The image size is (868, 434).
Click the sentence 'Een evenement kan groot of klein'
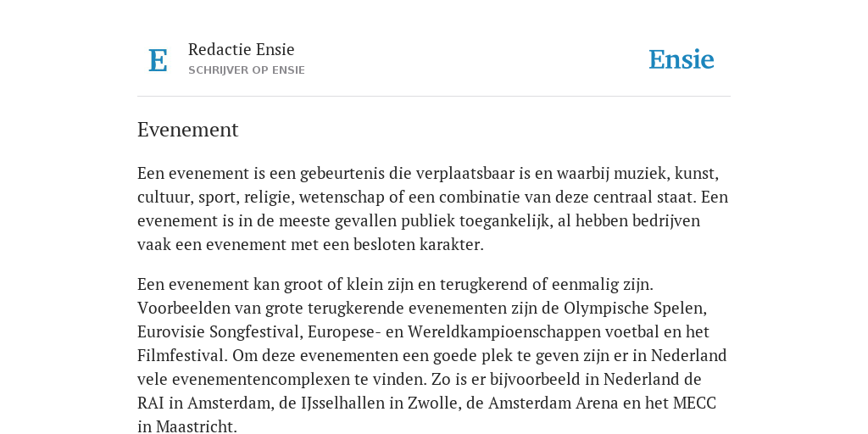pos(395,285)
